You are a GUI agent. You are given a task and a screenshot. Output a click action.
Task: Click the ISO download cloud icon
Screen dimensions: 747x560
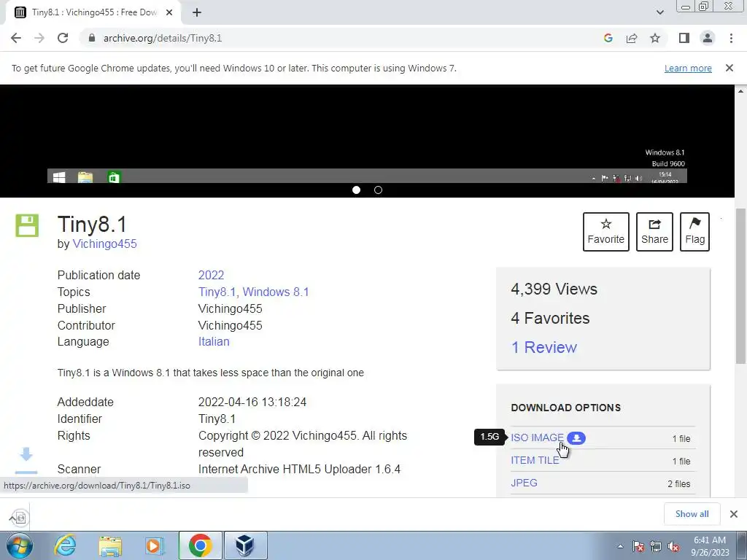click(x=576, y=438)
